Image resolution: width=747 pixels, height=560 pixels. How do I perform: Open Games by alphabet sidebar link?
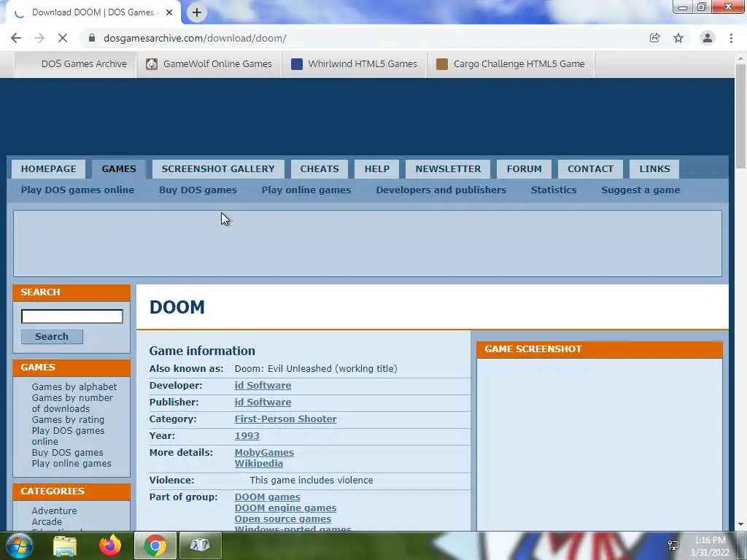pyautogui.click(x=74, y=386)
